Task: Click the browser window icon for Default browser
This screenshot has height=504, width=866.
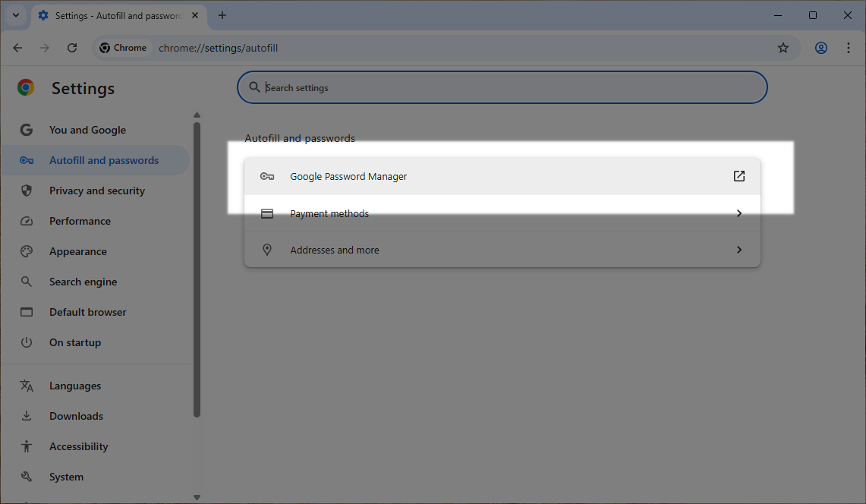Action: [x=26, y=312]
